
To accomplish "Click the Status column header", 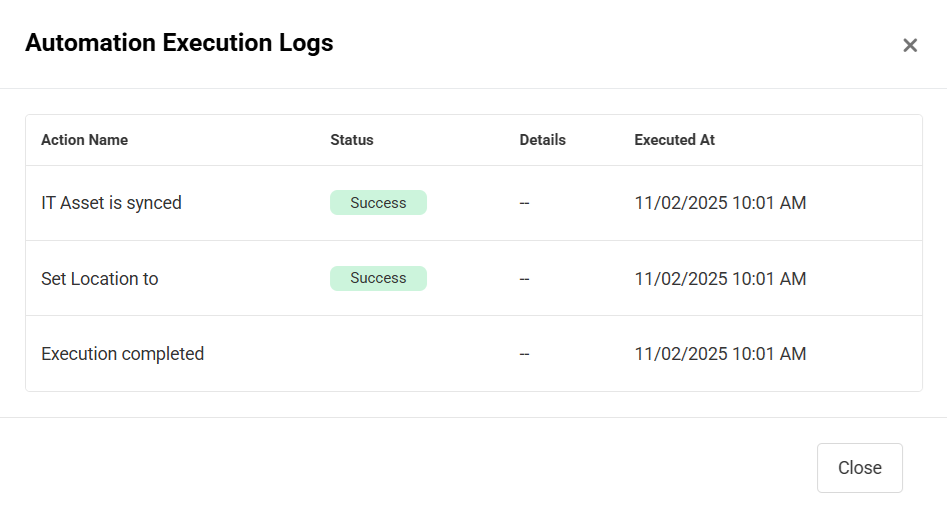I will [352, 140].
